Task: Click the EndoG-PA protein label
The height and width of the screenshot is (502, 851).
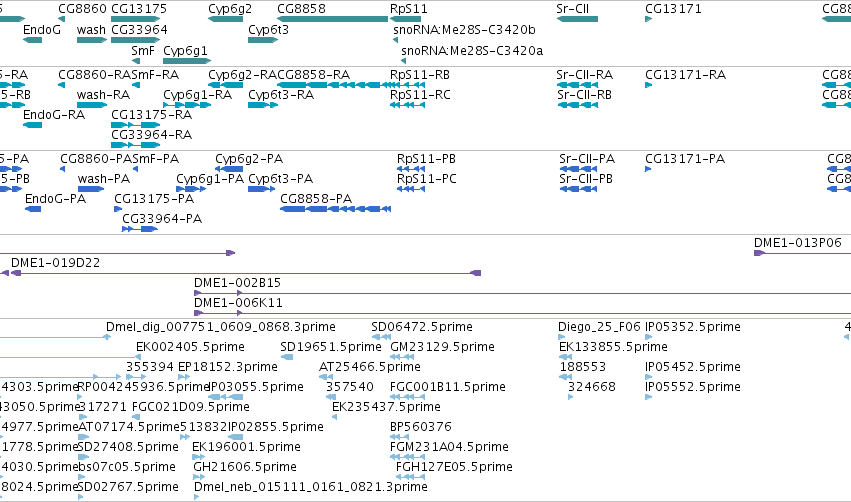Action: coord(55,199)
